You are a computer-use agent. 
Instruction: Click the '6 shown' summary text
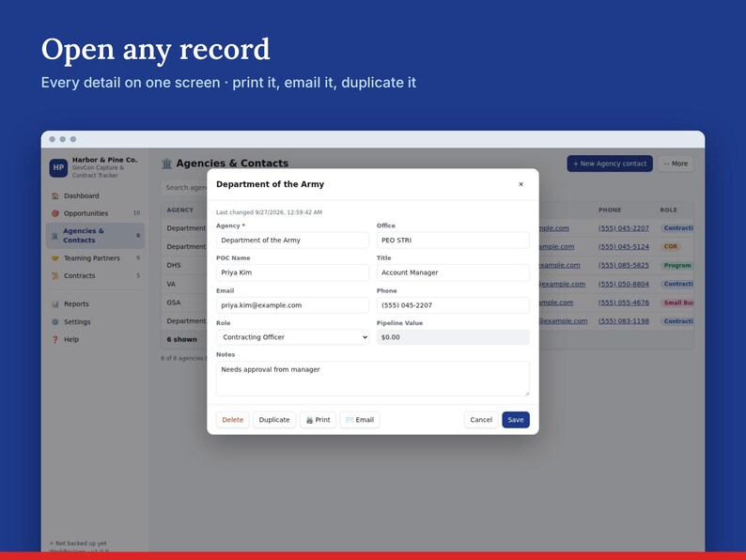[181, 339]
